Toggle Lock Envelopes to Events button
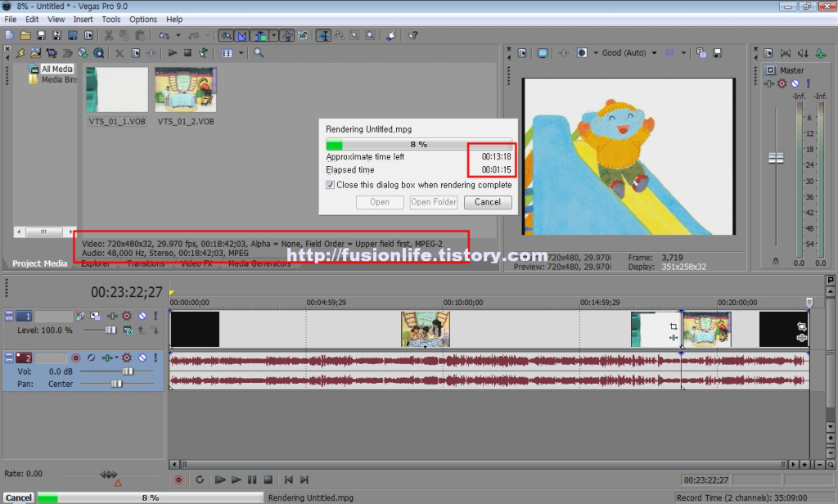 [x=288, y=36]
